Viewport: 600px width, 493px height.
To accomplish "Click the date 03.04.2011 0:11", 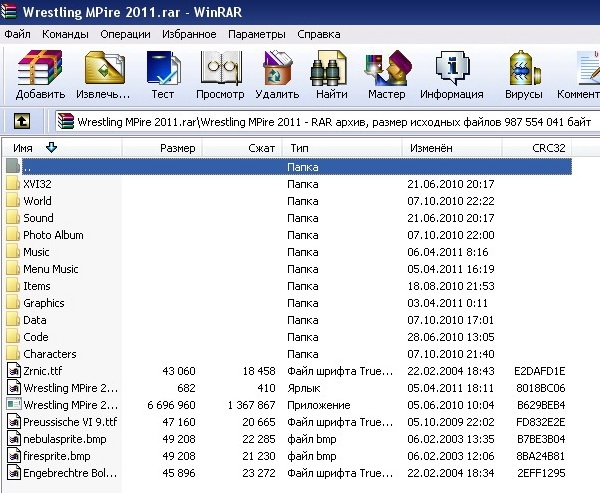I will pyautogui.click(x=447, y=303).
